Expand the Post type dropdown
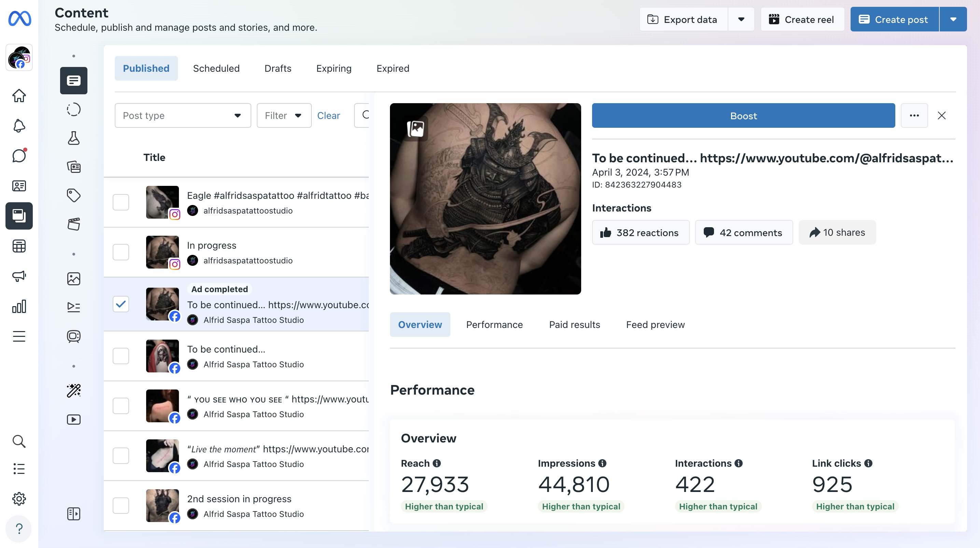 tap(183, 115)
